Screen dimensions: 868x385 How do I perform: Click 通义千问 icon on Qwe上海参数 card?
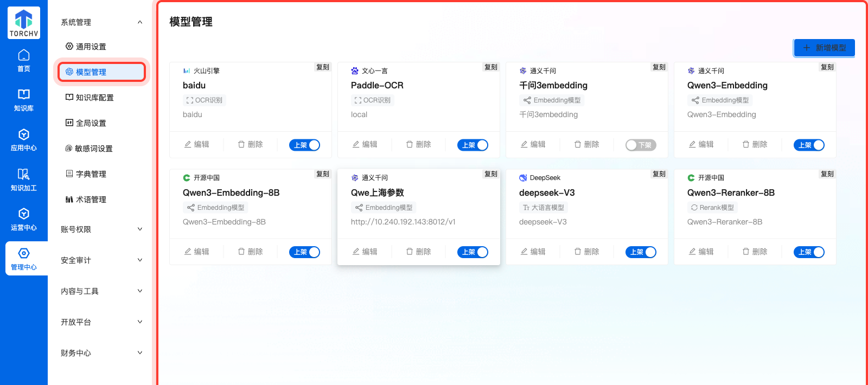(355, 178)
